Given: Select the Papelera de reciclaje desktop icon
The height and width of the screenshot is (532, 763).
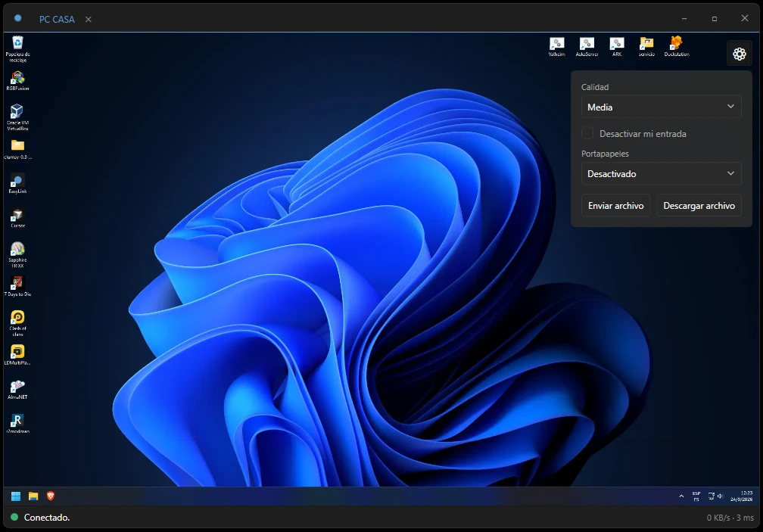Looking at the screenshot, I should [17, 48].
